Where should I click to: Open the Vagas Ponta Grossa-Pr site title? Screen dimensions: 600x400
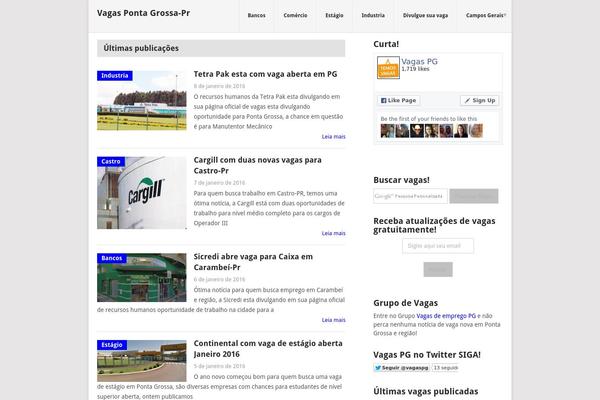click(x=143, y=13)
